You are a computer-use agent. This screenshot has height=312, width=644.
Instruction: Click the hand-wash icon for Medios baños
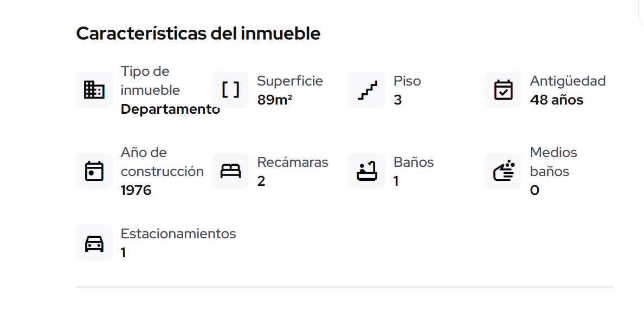(x=503, y=171)
